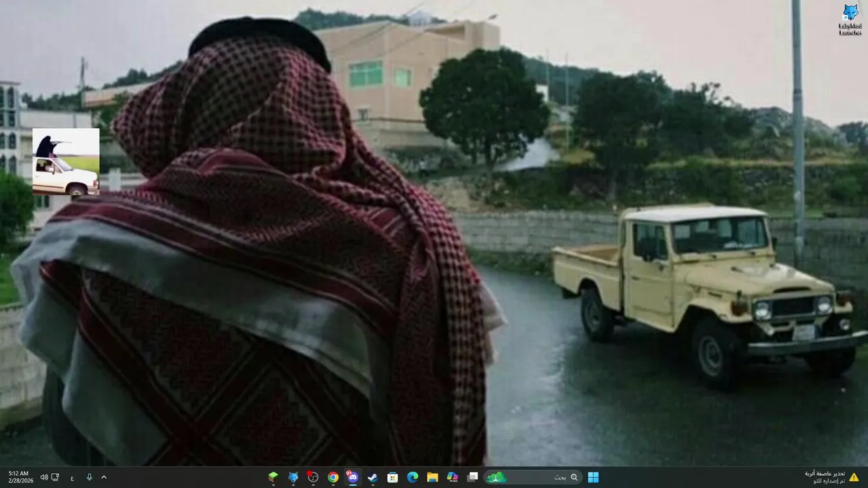Open Steam from the taskbar

[x=372, y=477]
